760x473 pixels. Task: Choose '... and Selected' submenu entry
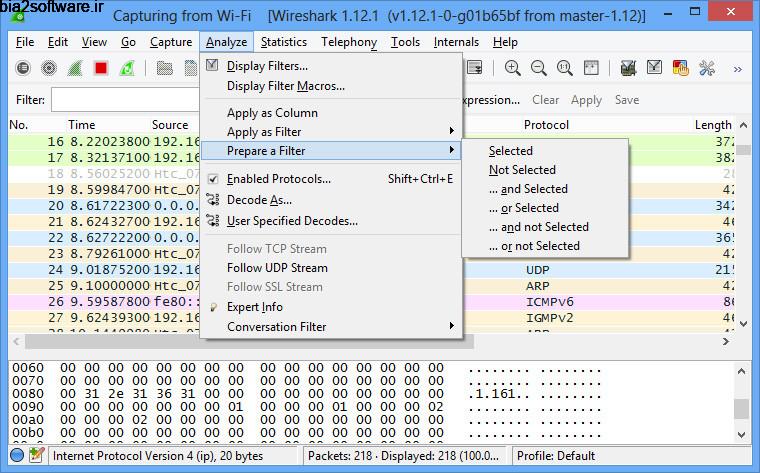[528, 189]
